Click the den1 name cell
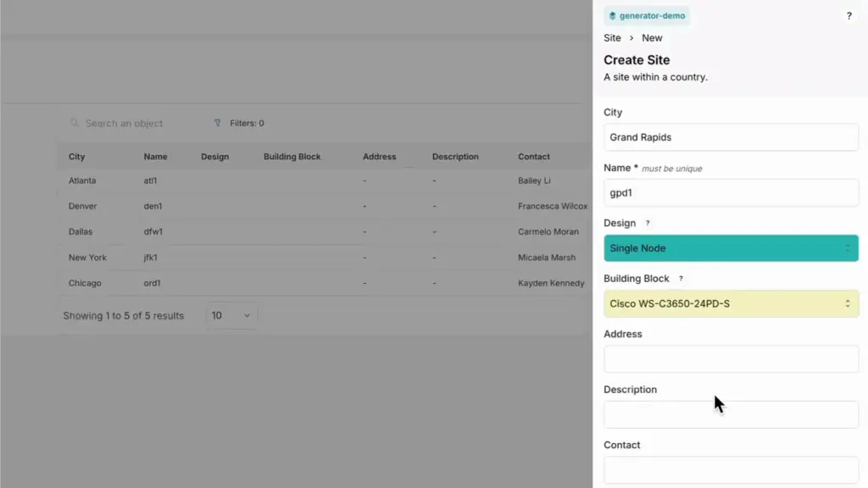This screenshot has height=488, width=868. tap(153, 206)
